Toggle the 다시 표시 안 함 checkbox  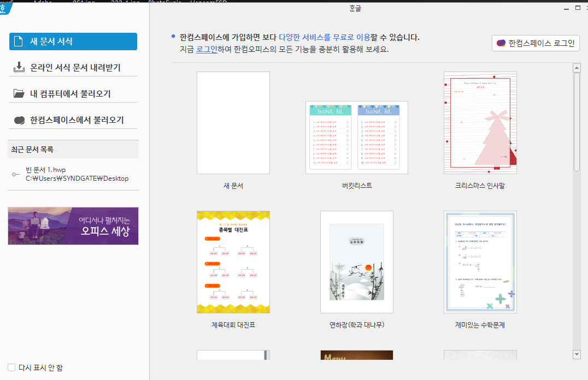(11, 367)
